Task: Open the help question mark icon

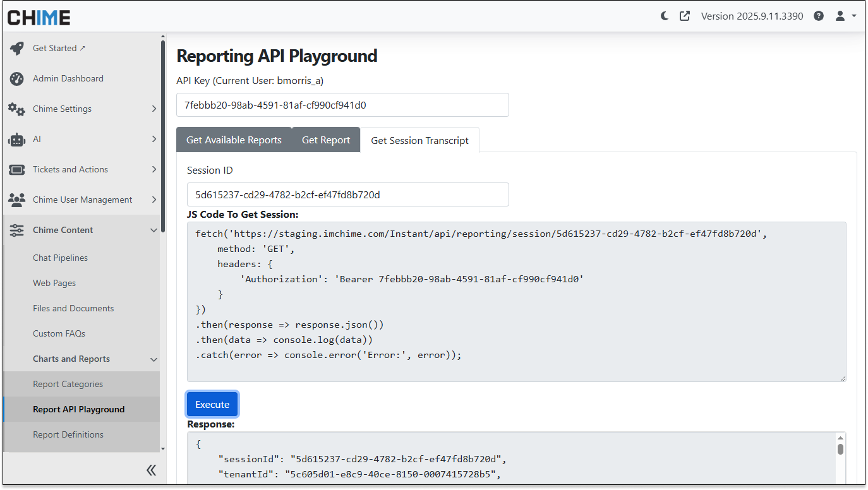Action: pos(819,16)
